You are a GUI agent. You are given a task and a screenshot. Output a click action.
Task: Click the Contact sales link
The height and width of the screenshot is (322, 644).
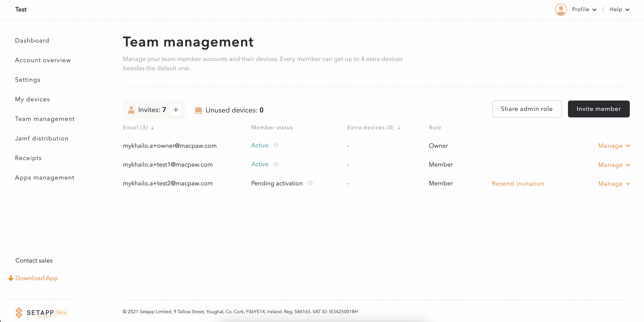pos(34,261)
